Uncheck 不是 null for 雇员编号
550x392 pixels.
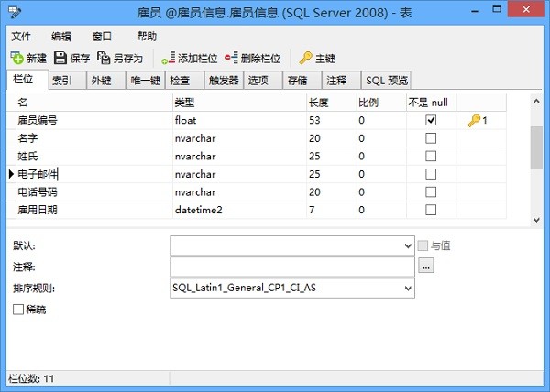(431, 120)
